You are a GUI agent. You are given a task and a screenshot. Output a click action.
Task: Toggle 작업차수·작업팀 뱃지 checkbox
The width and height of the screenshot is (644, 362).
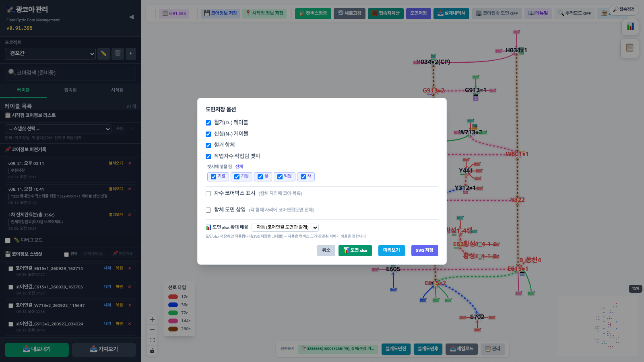(x=208, y=156)
